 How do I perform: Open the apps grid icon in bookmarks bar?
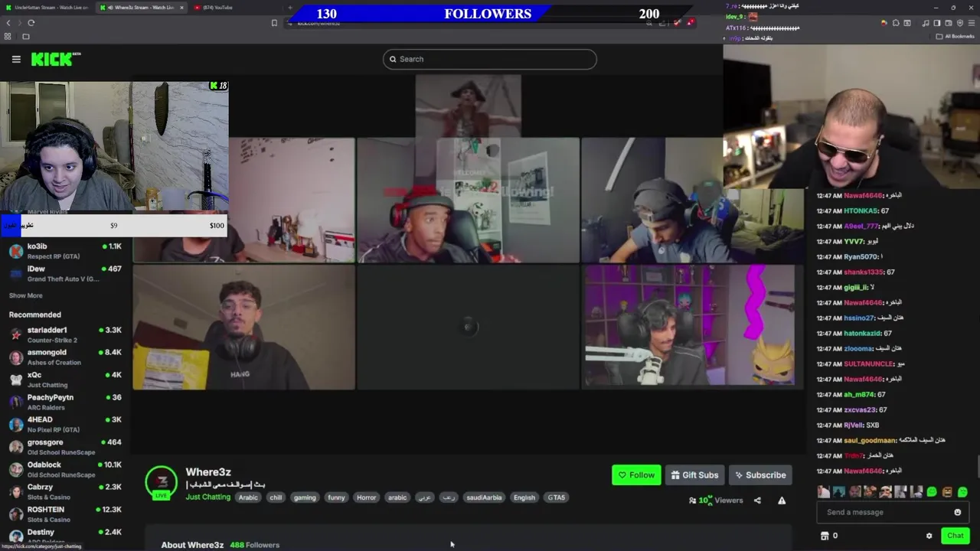point(8,36)
